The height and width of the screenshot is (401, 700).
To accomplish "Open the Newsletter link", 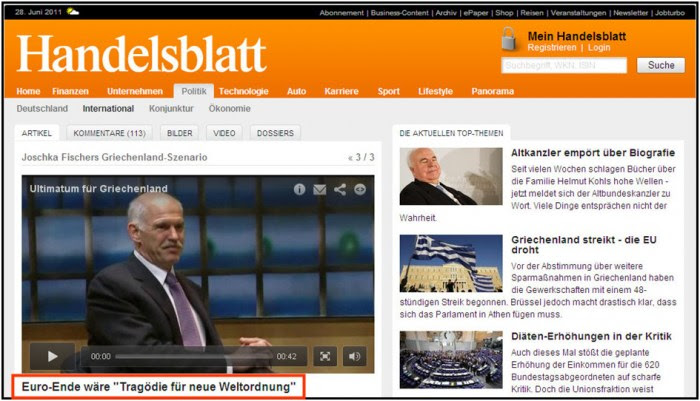I will pos(630,13).
